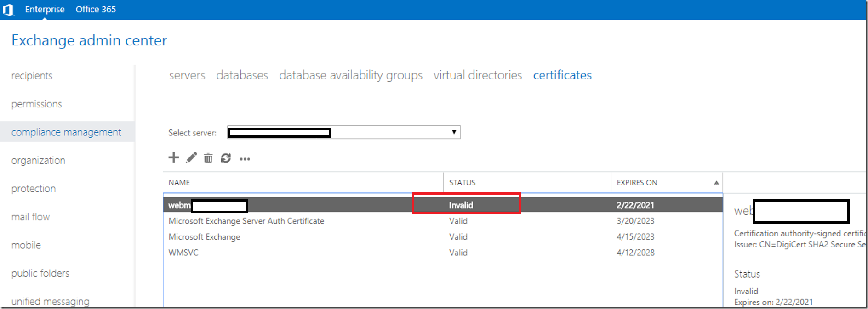Expand the Select server dropdown arrow
The image size is (868, 309).
click(454, 132)
